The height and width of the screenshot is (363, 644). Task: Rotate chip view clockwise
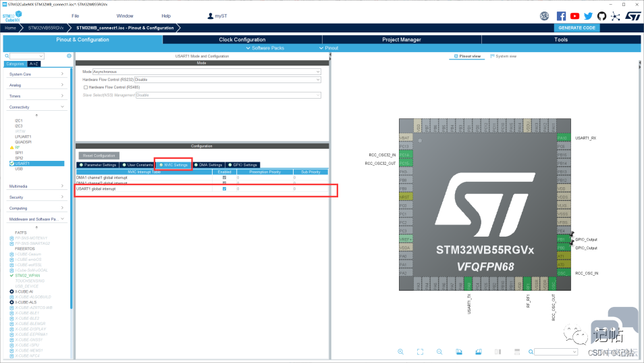(459, 352)
